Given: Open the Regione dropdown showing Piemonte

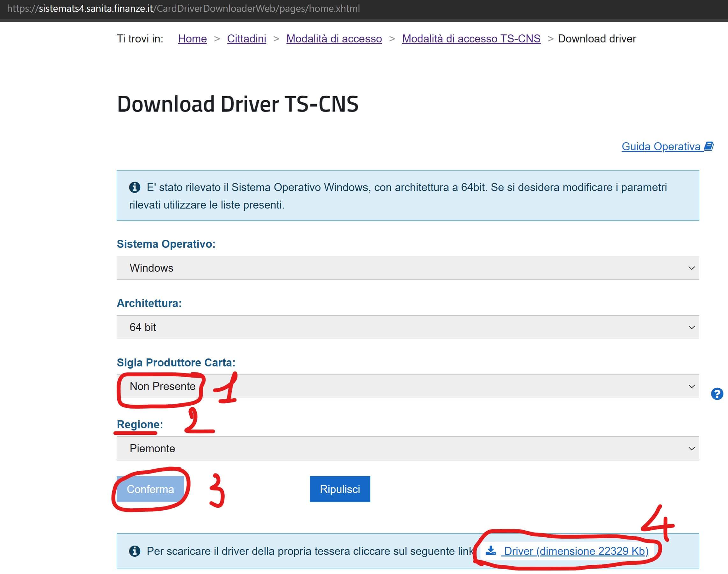Looking at the screenshot, I should pyautogui.click(x=407, y=448).
